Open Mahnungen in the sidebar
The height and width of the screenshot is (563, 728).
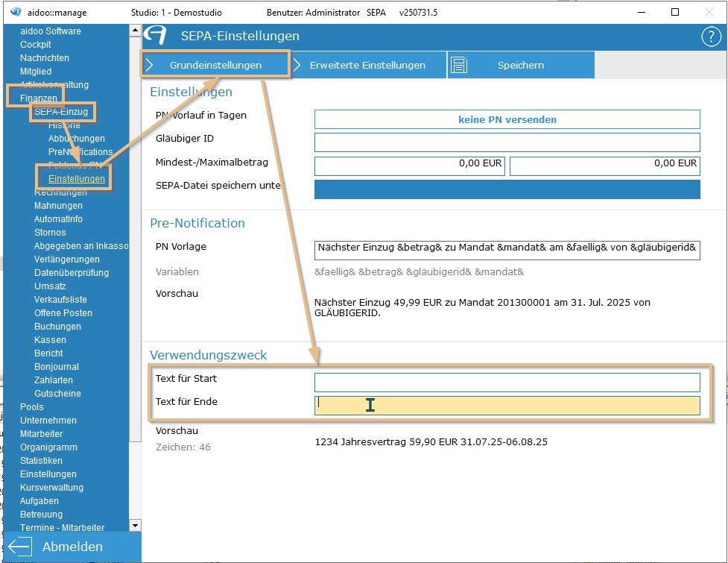coord(58,206)
